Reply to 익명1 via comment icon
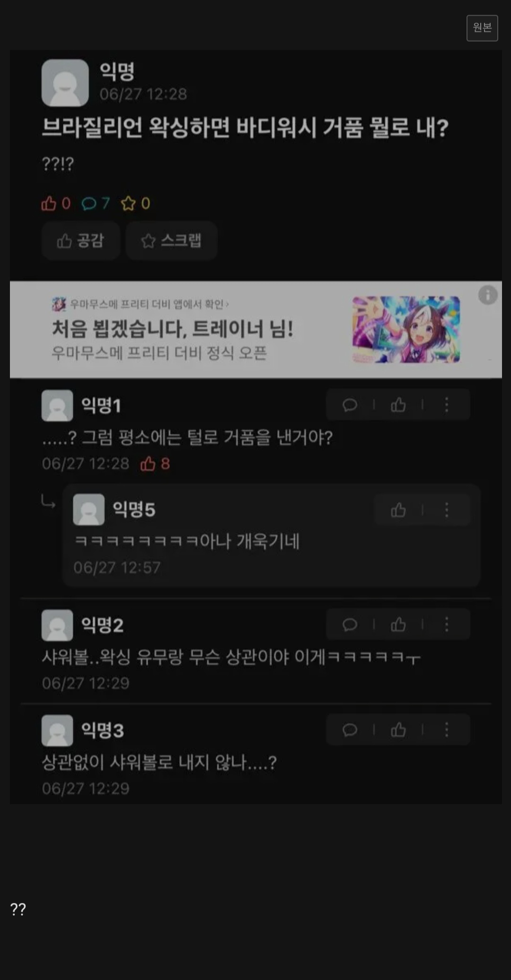 pyautogui.click(x=350, y=405)
